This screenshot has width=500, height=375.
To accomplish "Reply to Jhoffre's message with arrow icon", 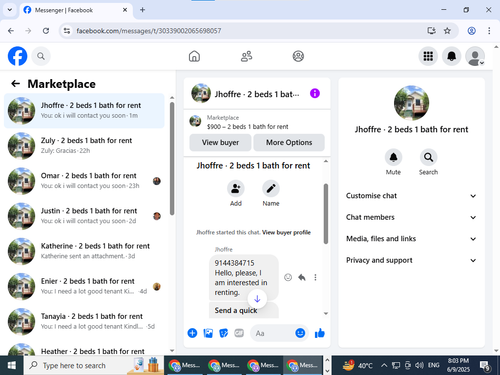I will [302, 277].
